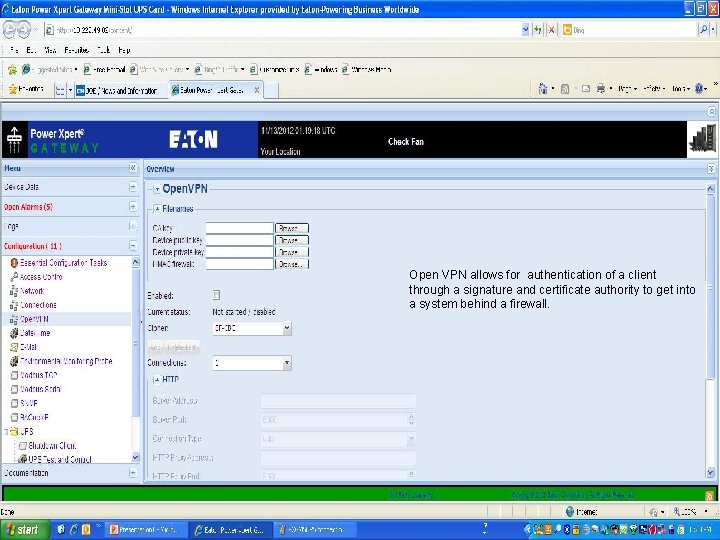Click the BACnet/IP icon
Image resolution: width=720 pixels, height=540 pixels.
14,417
